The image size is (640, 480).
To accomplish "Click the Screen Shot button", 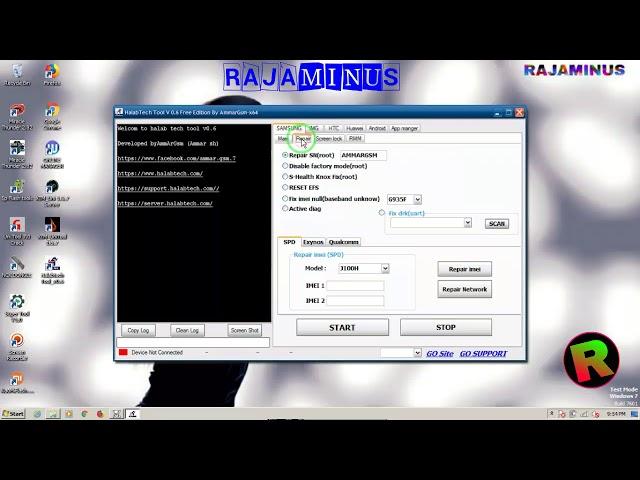I will (244, 330).
